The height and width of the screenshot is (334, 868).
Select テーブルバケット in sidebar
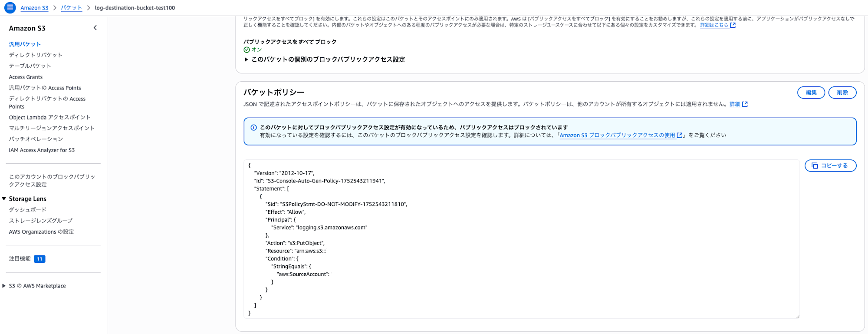[x=30, y=66]
